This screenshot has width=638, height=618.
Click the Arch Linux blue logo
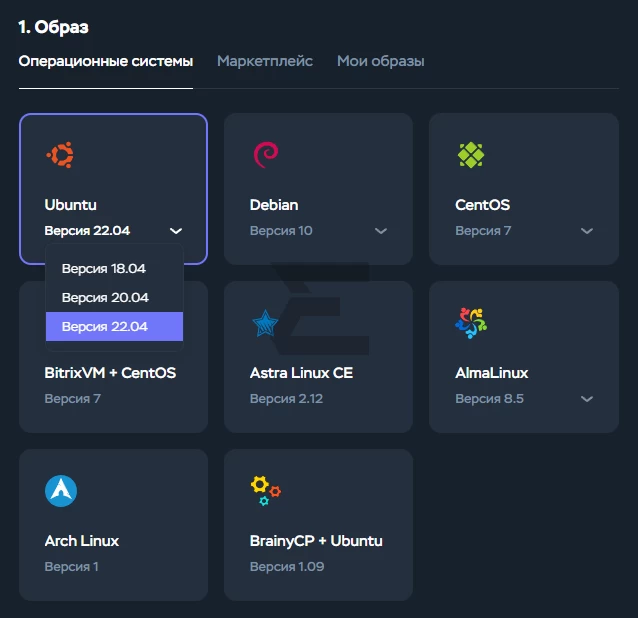pos(61,491)
